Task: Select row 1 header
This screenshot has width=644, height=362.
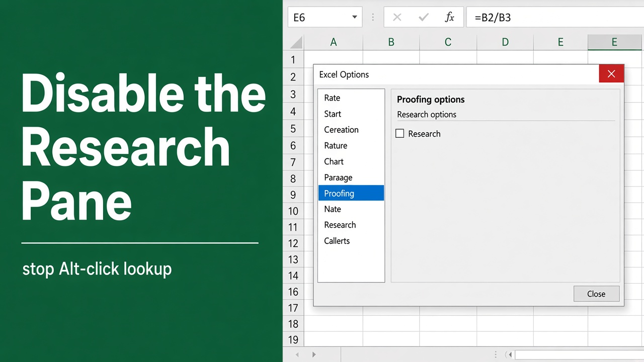Action: (x=293, y=60)
